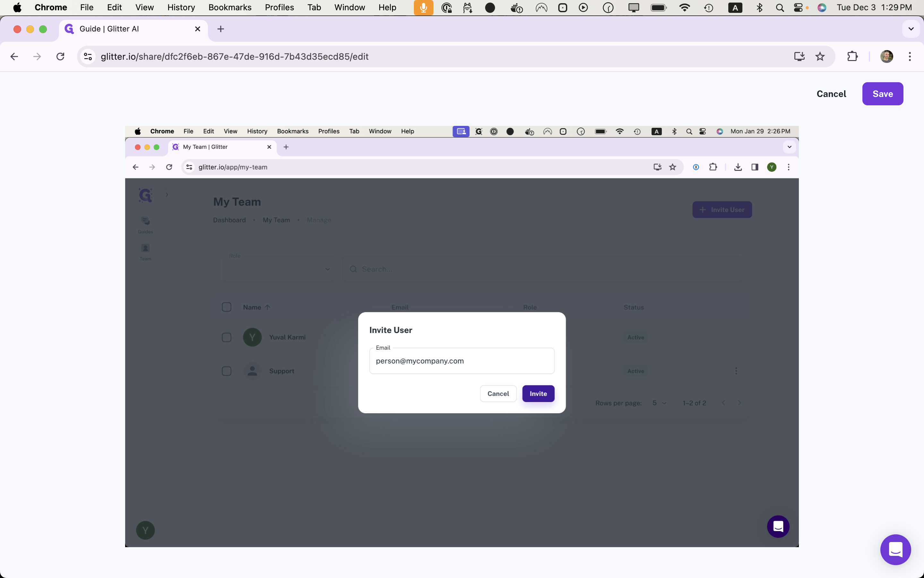This screenshot has width=924, height=578.
Task: Open Siri from the menu bar
Action: pos(822,8)
